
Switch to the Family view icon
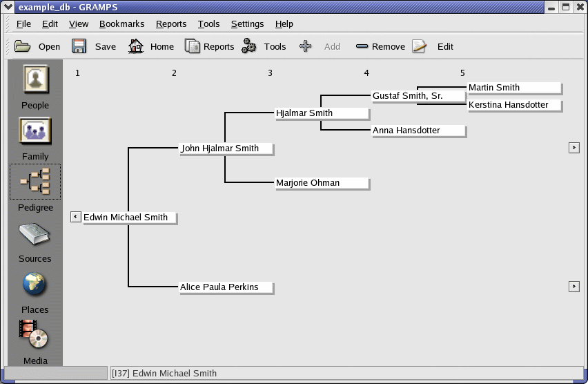pyautogui.click(x=35, y=131)
